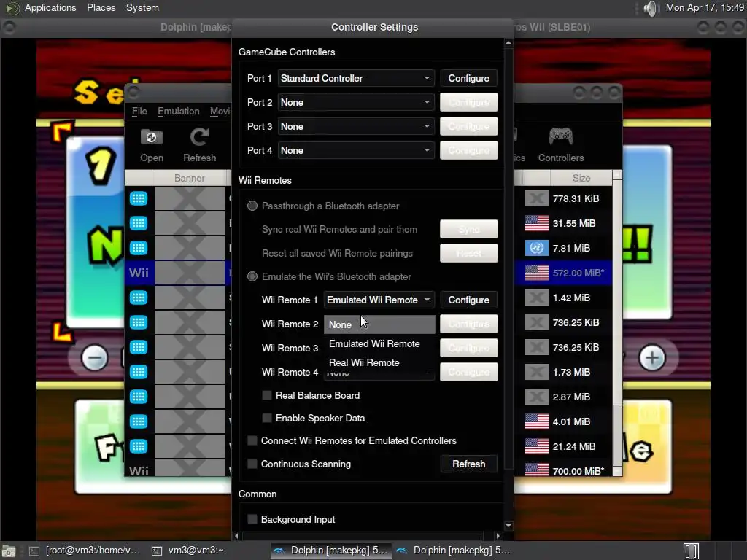The height and width of the screenshot is (560, 747).
Task: Configure the Port 1 GameCube controller
Action: tap(469, 78)
